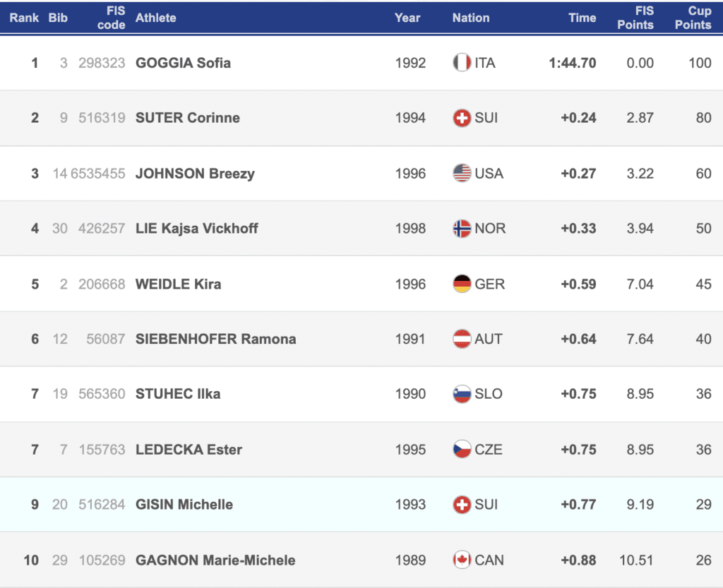Click the Austria flag icon
Screen dimensions: 723x588
pyautogui.click(x=462, y=339)
